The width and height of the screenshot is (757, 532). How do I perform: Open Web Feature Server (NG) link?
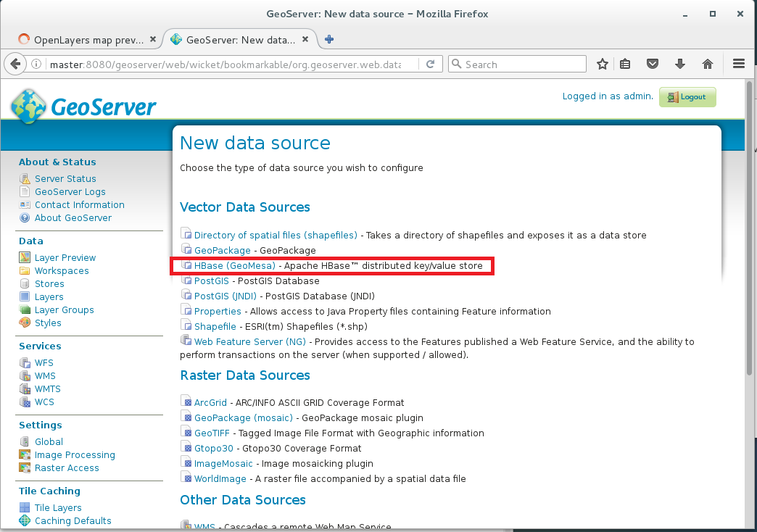(250, 342)
